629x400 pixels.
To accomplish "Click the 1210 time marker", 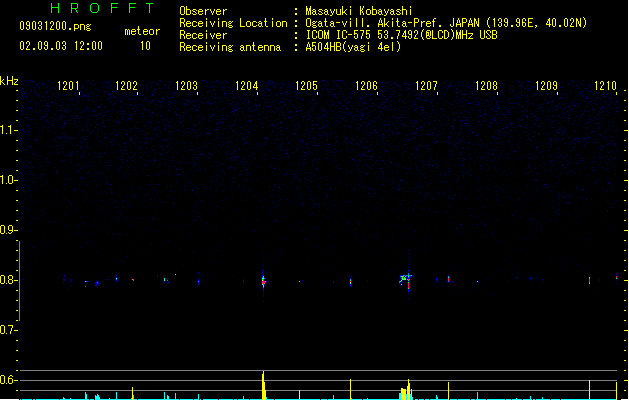I will point(605,86).
